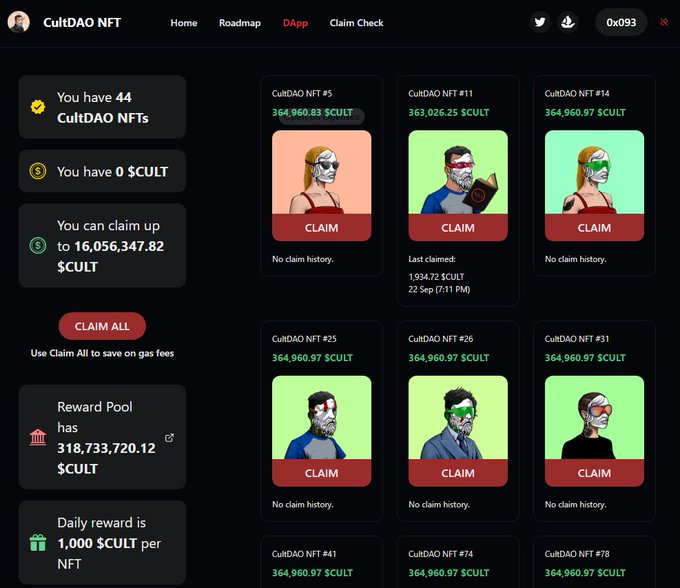Click the CultDAO NFT #41 title
Viewport: 680px width, 588px height.
(304, 554)
